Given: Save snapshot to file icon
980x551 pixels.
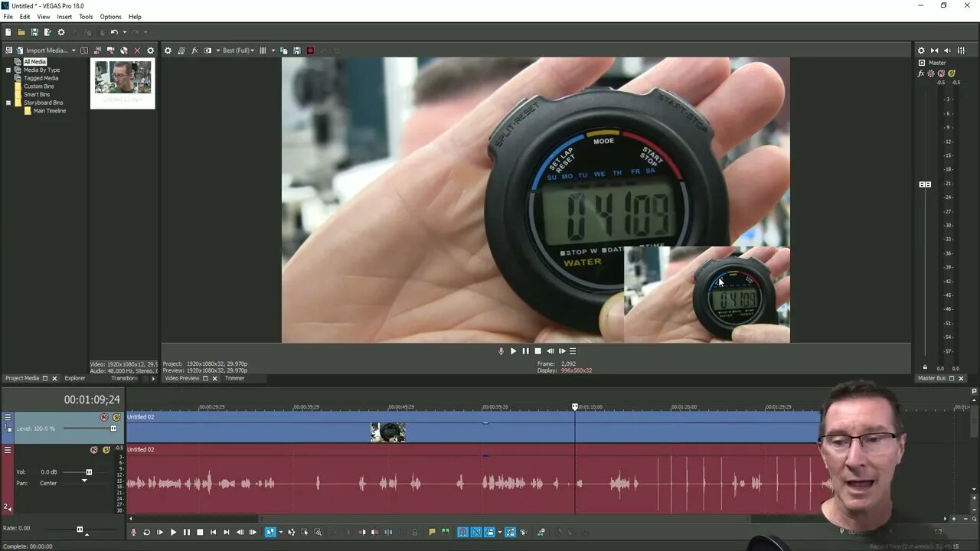Looking at the screenshot, I should (x=297, y=51).
